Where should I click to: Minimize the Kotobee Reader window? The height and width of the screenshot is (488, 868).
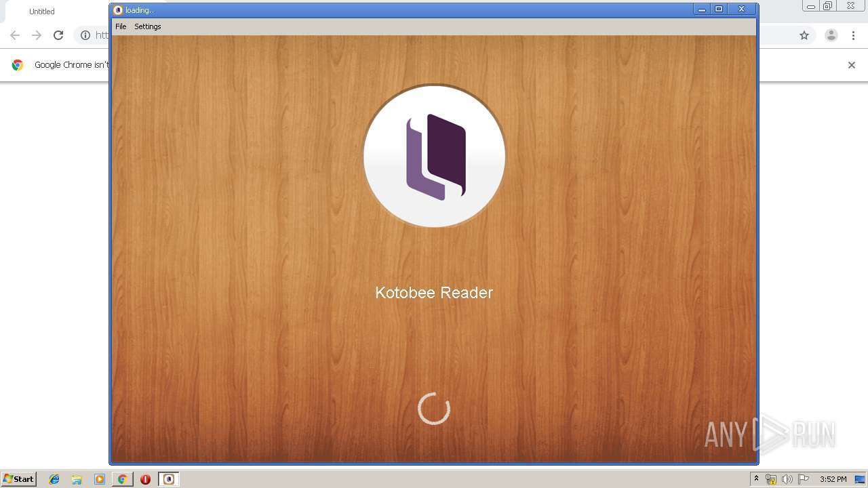pyautogui.click(x=702, y=9)
